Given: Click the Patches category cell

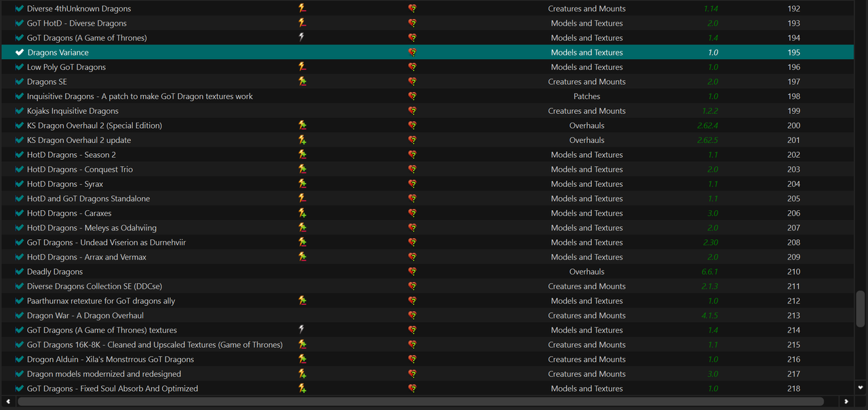Looking at the screenshot, I should (x=587, y=96).
